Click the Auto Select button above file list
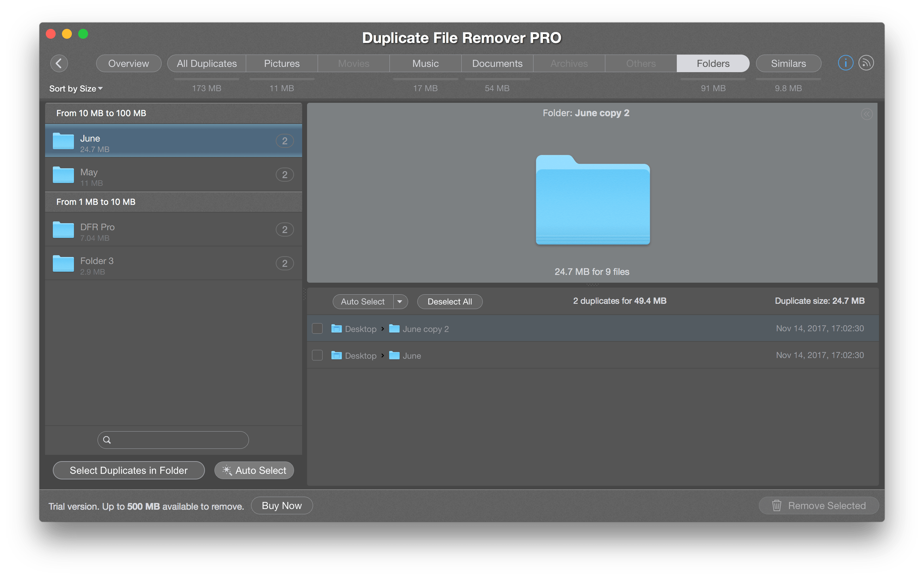Screen dimensions: 924x578 click(x=363, y=302)
